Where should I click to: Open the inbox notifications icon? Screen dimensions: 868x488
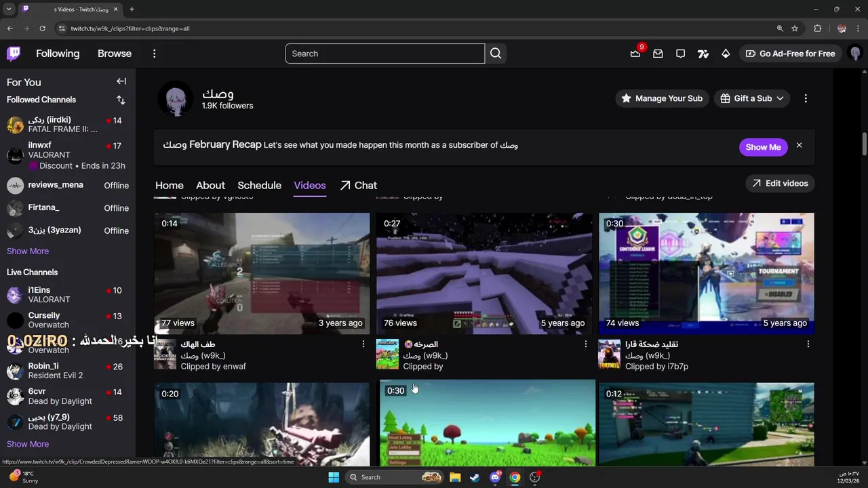[658, 54]
